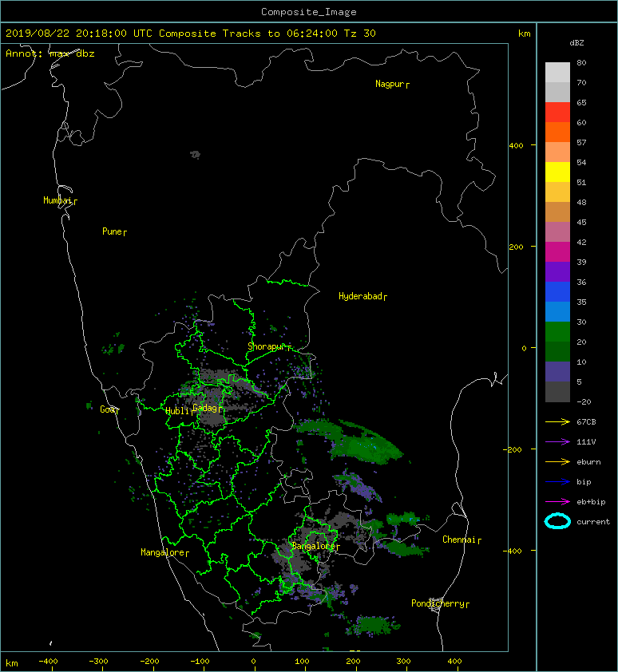This screenshot has height=672, width=618.
Task: Click the red 65 dBZ color swatch
Action: pos(557,112)
